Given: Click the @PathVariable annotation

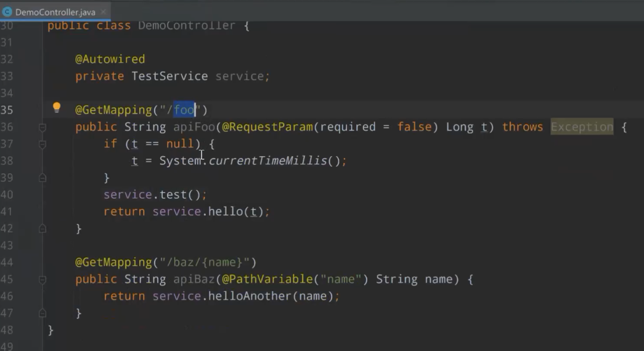Looking at the screenshot, I should tap(267, 279).
